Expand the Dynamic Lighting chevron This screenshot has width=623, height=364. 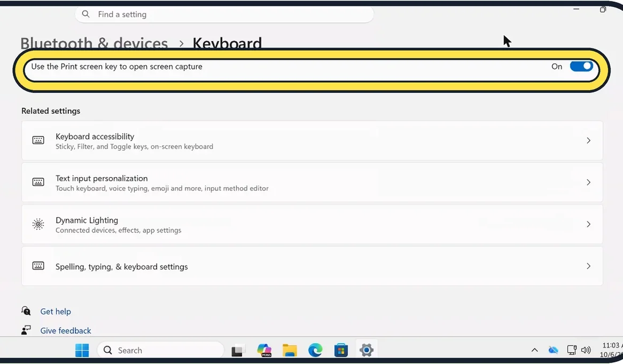click(588, 224)
